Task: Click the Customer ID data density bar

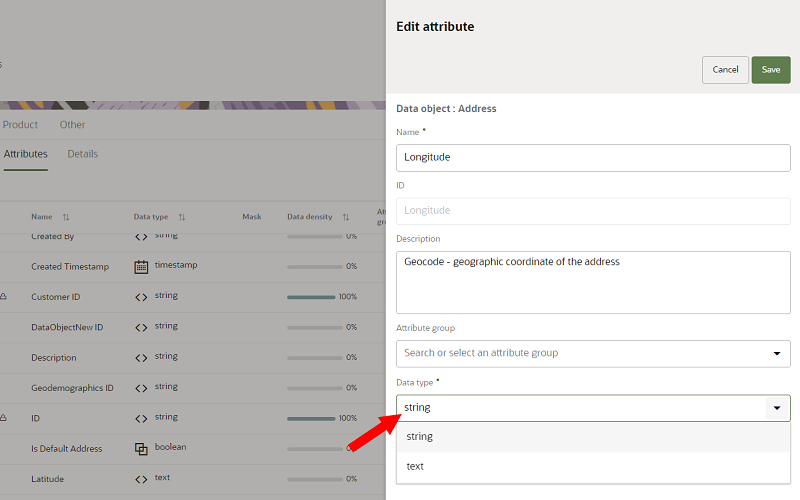Action: [x=311, y=297]
